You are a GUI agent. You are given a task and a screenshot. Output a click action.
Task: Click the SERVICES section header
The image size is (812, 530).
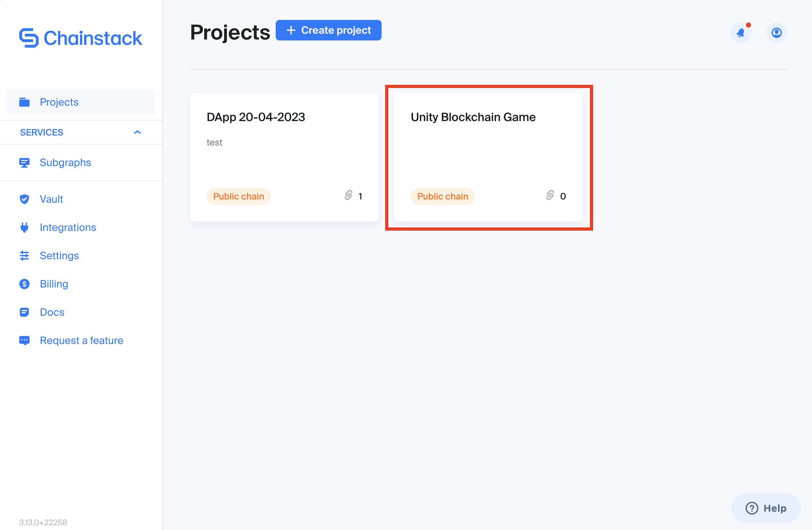pos(42,132)
